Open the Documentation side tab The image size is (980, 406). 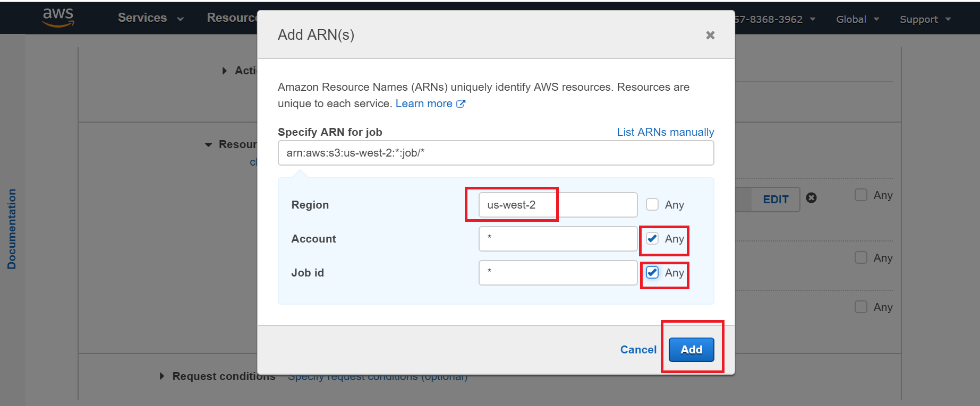click(12, 229)
